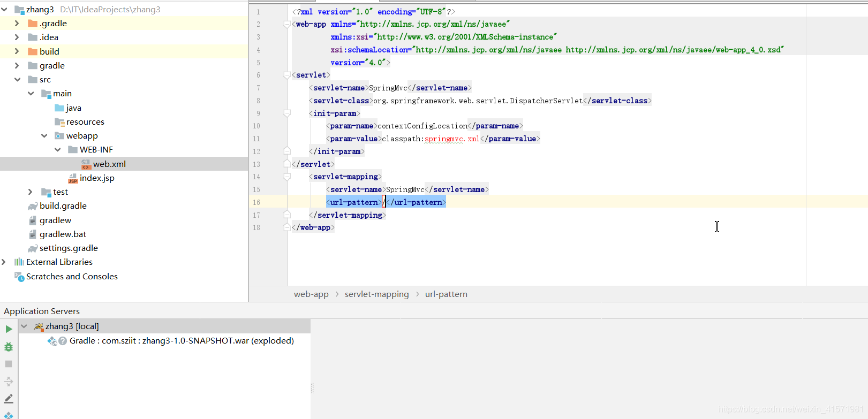Click the webapp web-folder icon

click(x=59, y=136)
